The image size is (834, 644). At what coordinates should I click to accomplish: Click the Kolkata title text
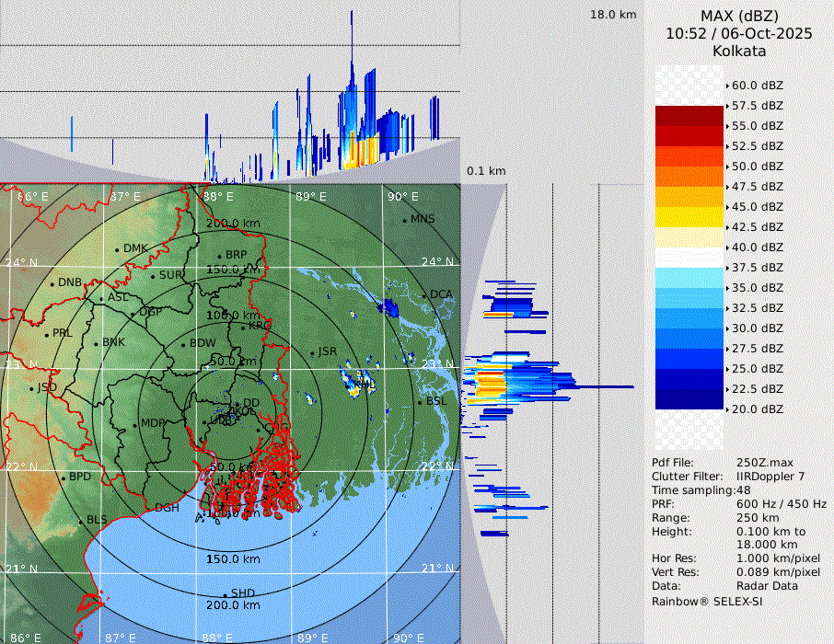[738, 52]
